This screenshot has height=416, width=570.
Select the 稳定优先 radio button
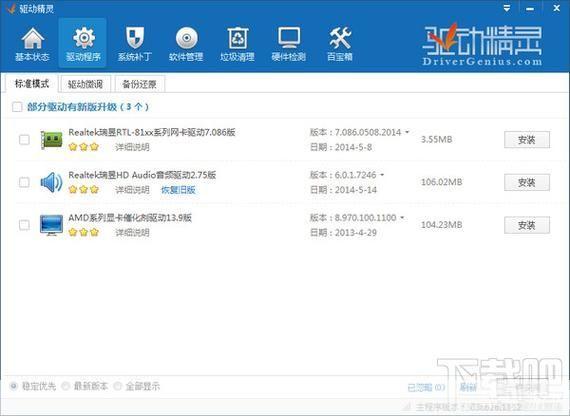[14, 386]
